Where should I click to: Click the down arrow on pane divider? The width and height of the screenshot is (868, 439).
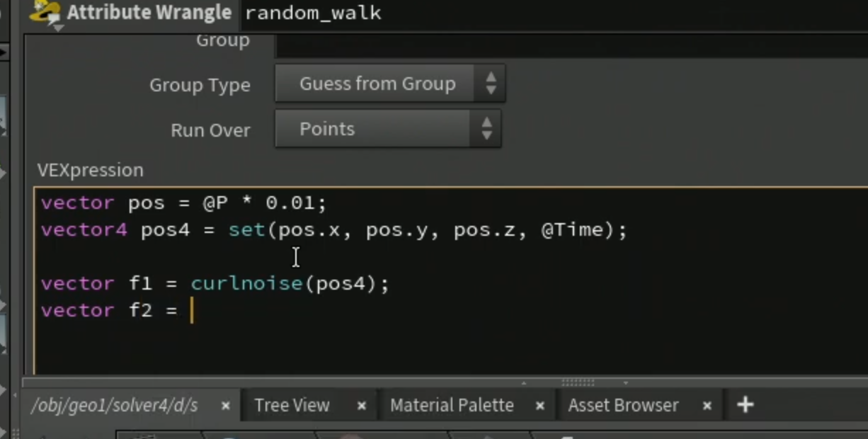pyautogui.click(x=626, y=382)
